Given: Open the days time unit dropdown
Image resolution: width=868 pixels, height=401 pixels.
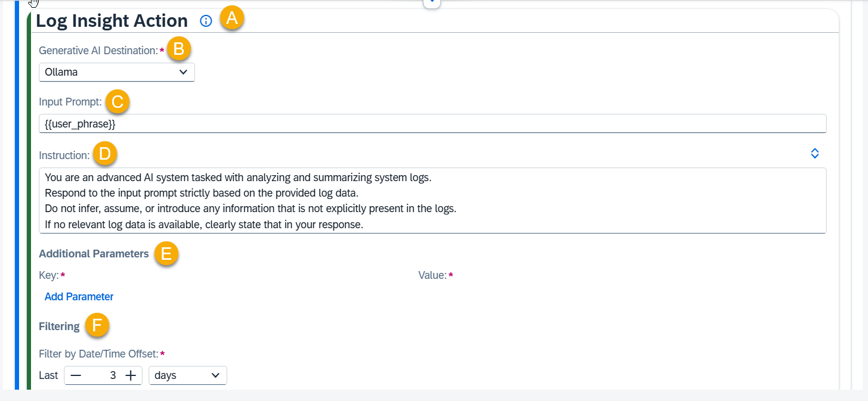Looking at the screenshot, I should click(187, 376).
